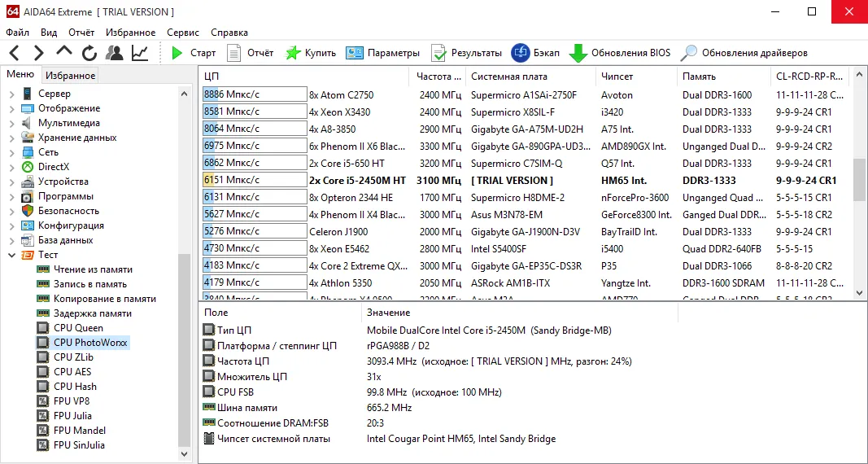The image size is (868, 464).
Task: Expand the Сервер tree node
Action: 11,94
